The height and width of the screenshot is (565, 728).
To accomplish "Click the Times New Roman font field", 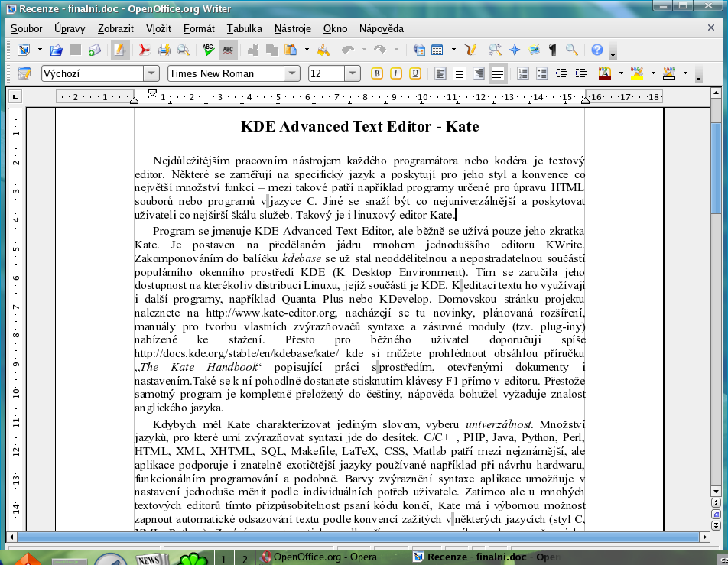I will (x=226, y=73).
